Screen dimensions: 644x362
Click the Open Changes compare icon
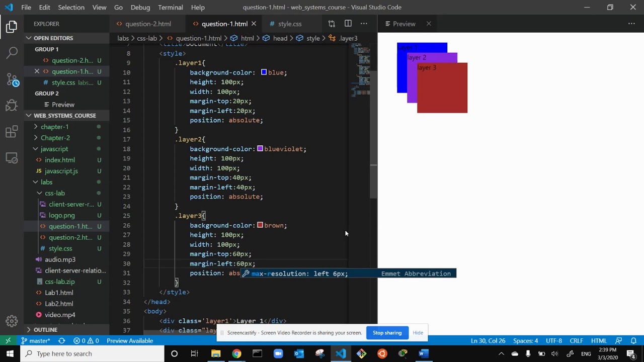[332, 24]
